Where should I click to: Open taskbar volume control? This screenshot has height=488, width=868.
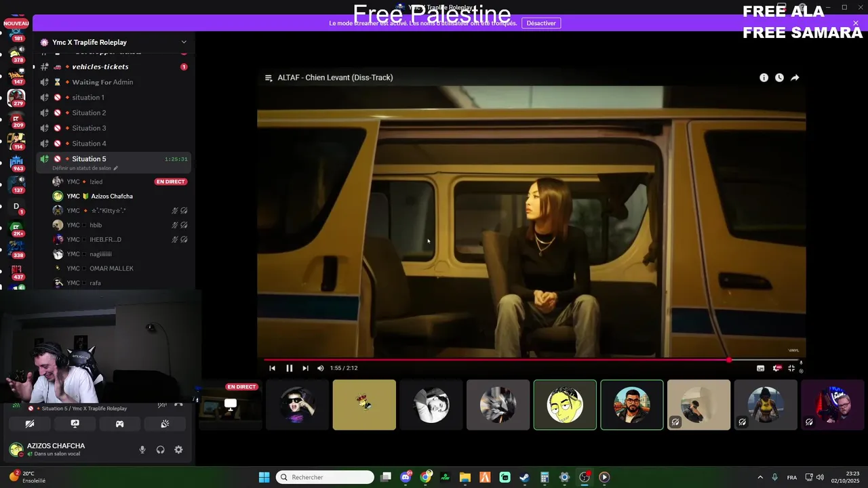[x=820, y=477]
